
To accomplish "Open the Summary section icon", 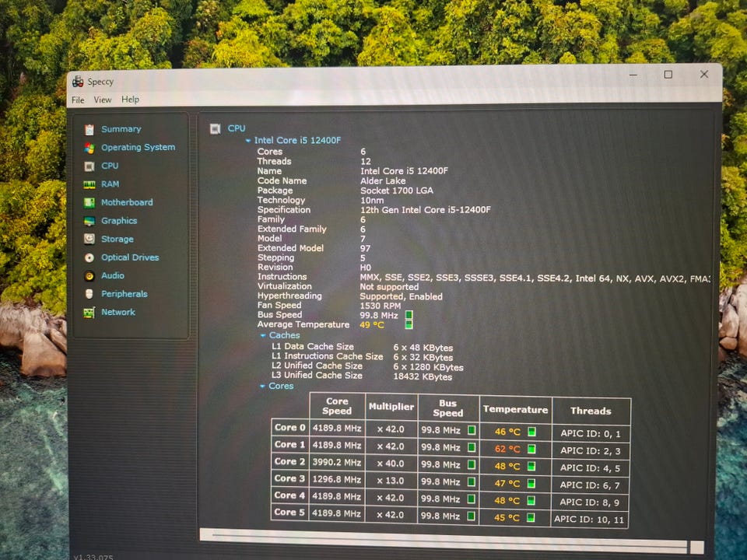I will [x=89, y=129].
